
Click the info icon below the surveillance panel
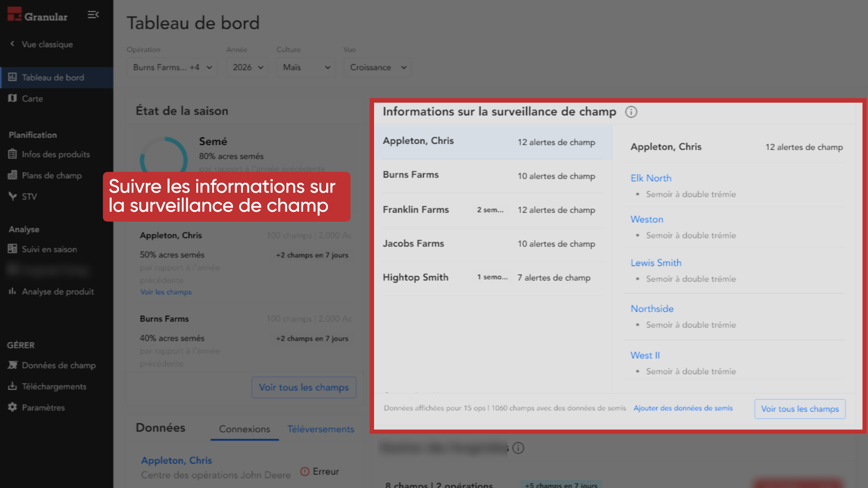(518, 448)
